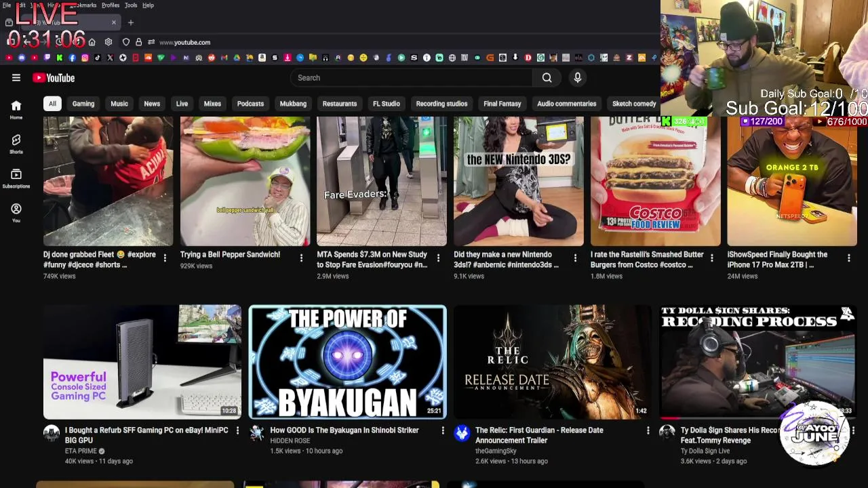Select the FL Studio filter chip

(387, 104)
